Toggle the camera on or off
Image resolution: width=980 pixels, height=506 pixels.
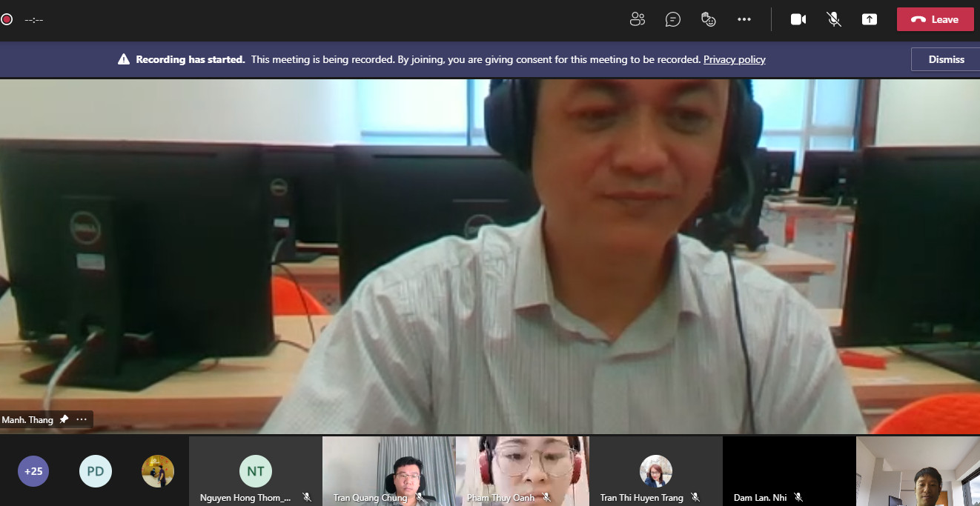coord(798,19)
